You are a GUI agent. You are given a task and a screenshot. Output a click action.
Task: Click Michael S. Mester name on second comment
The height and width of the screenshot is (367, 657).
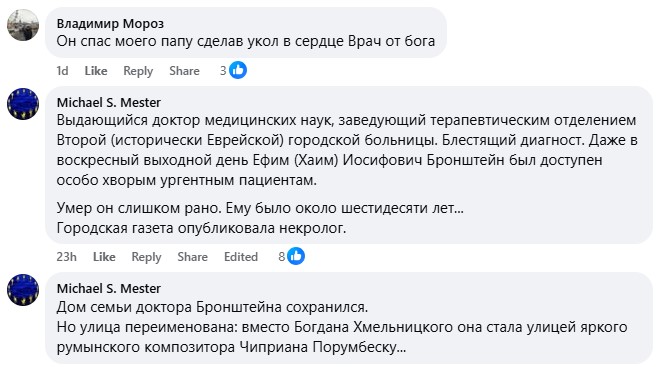pyautogui.click(x=109, y=102)
